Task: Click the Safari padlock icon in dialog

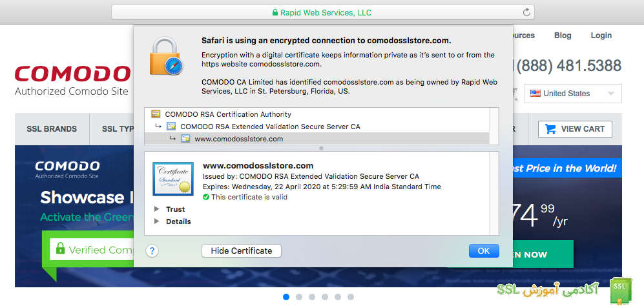Action: (x=166, y=56)
